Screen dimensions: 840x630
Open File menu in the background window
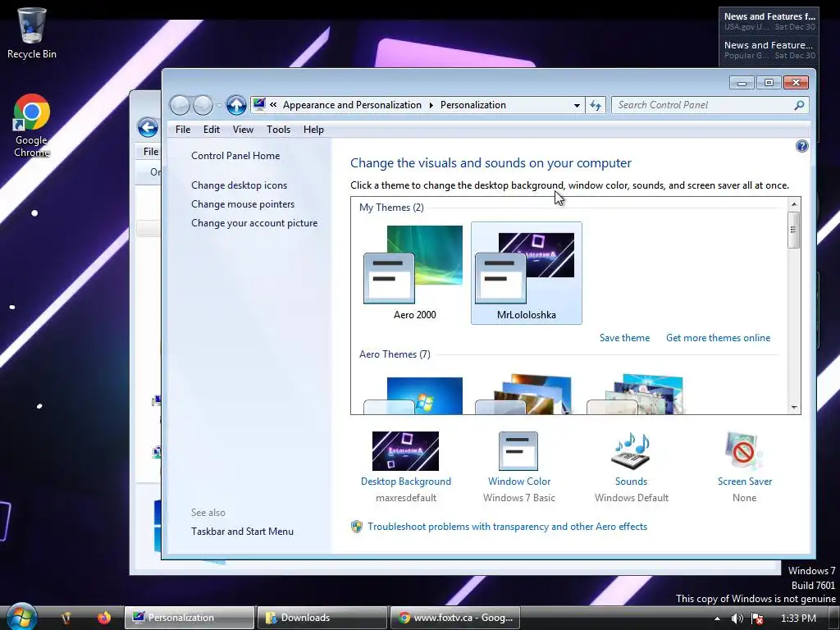(151, 152)
